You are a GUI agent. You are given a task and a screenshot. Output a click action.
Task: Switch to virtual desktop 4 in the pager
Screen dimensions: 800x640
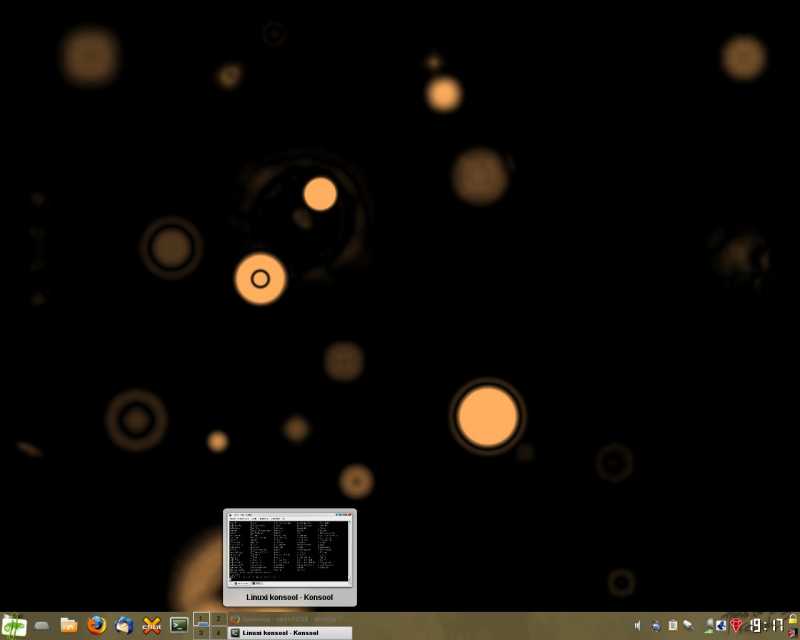218,633
